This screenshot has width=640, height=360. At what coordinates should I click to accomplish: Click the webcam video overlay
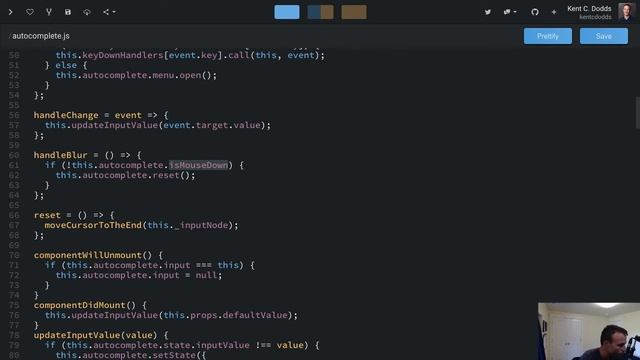[589, 331]
